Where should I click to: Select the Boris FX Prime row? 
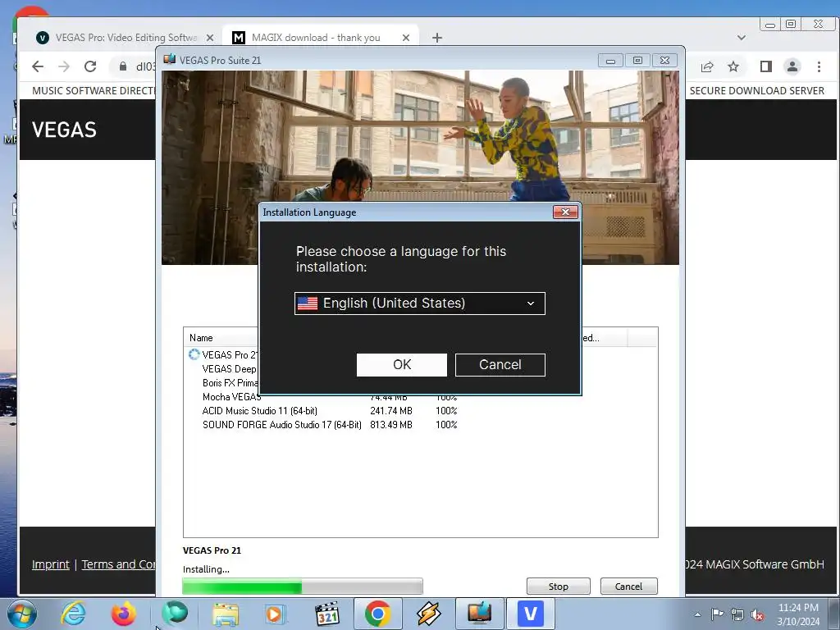click(231, 383)
